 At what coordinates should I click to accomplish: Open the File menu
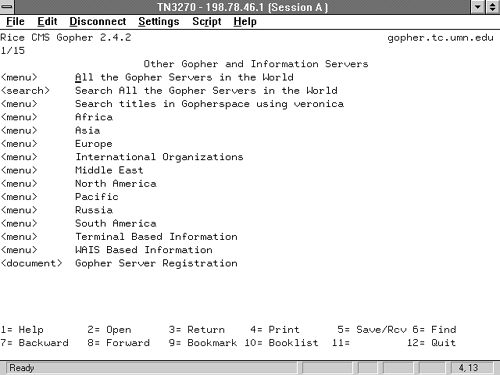coord(15,22)
